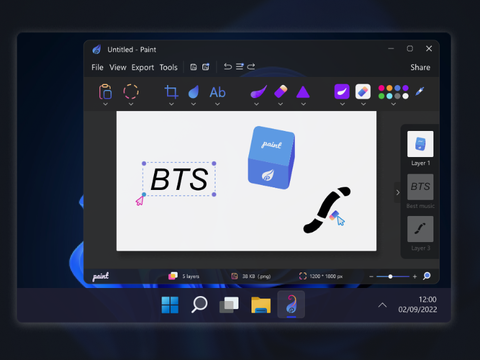Screen dimensions: 480x360
Task: Click the layers icon in status bar
Action: click(x=173, y=276)
